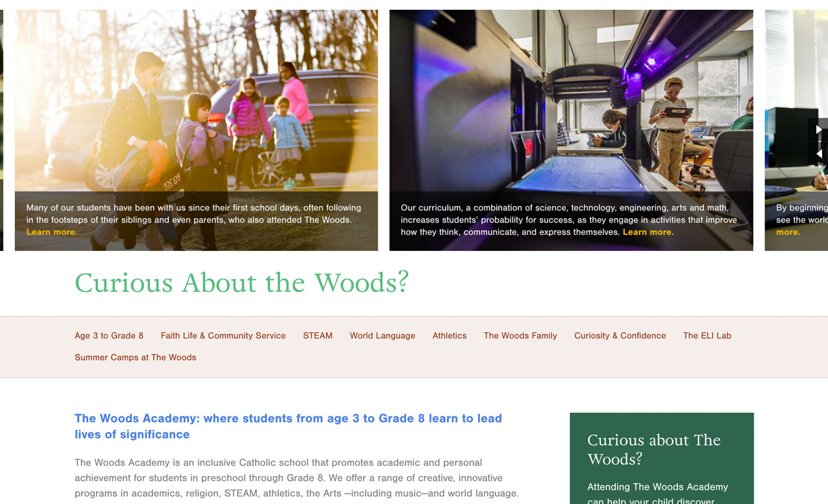Screen dimensions: 828x504
Task: Open The Woods Family page
Action: [x=520, y=335]
